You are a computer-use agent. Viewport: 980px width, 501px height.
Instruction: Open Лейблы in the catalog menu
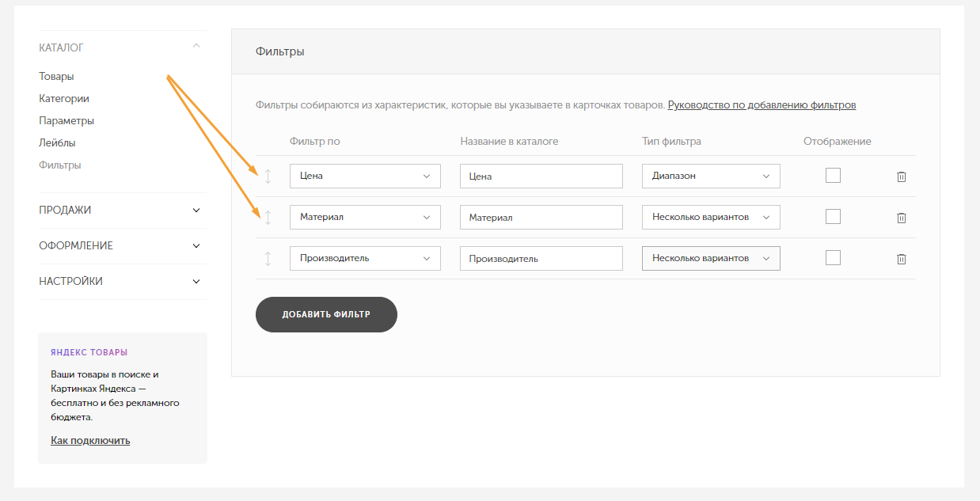coord(57,143)
